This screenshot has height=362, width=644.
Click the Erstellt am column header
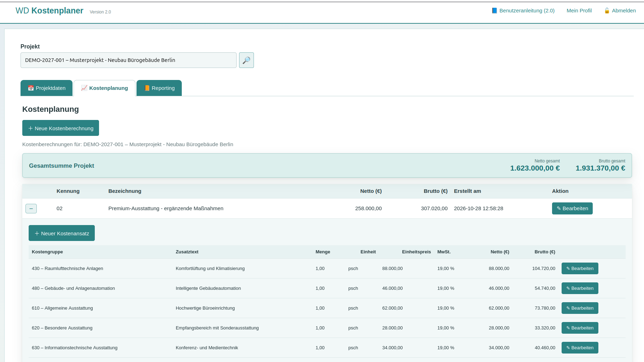[x=468, y=191]
